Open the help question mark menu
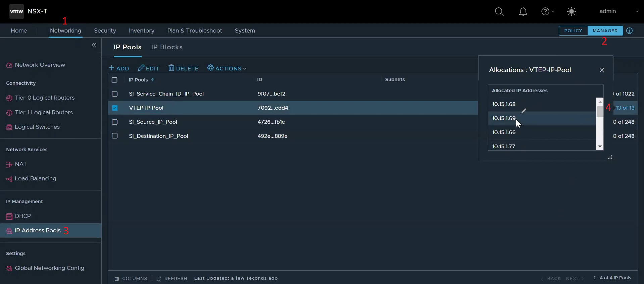The image size is (644, 284). click(547, 11)
